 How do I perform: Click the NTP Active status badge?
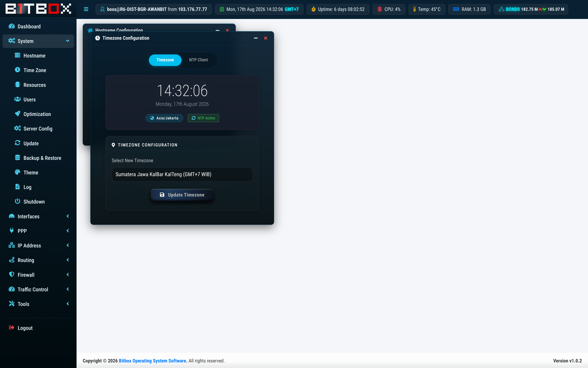click(203, 118)
